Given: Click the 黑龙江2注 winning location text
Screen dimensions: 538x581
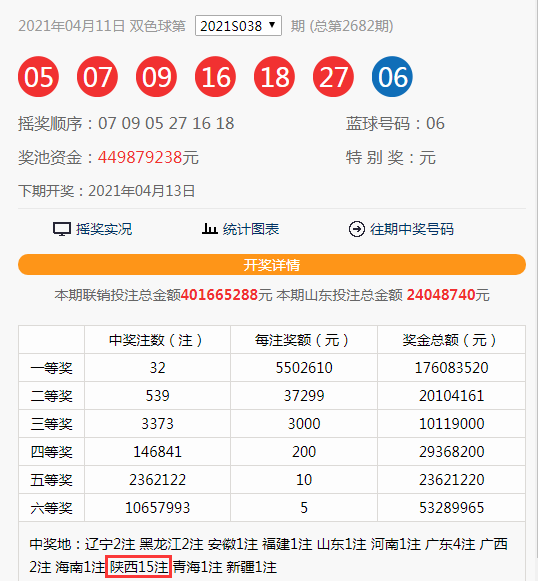Looking at the screenshot, I should pyautogui.click(x=172, y=544).
